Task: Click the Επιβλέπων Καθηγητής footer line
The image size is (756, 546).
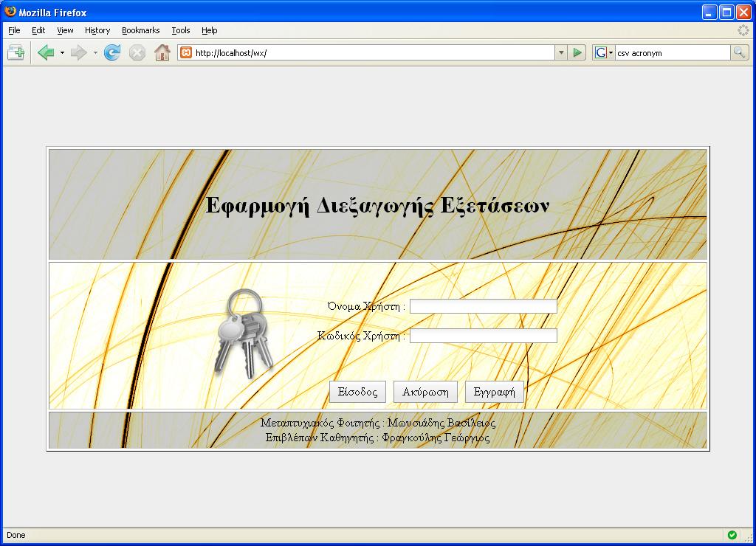Action: (377, 438)
